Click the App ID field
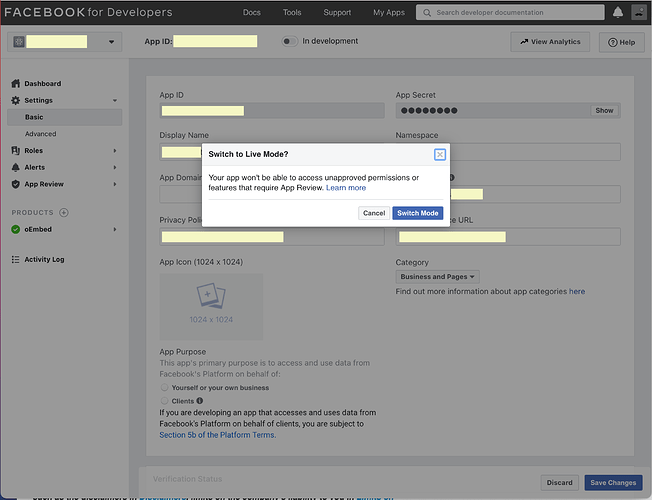Screen dimensions: 652x500 pyautogui.click(x=272, y=111)
